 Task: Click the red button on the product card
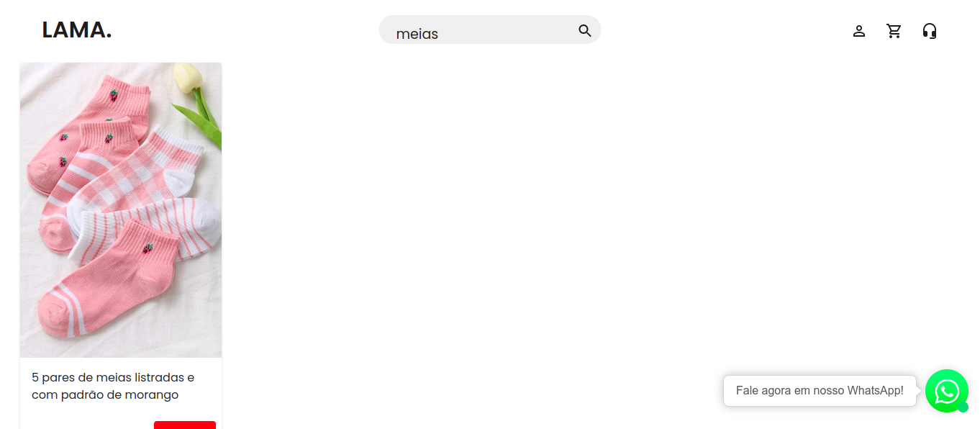click(x=185, y=425)
